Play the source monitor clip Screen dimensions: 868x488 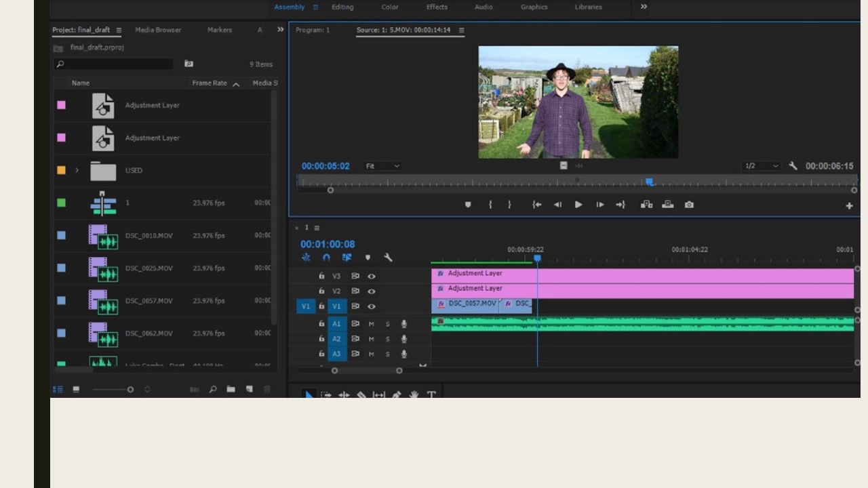pos(578,205)
